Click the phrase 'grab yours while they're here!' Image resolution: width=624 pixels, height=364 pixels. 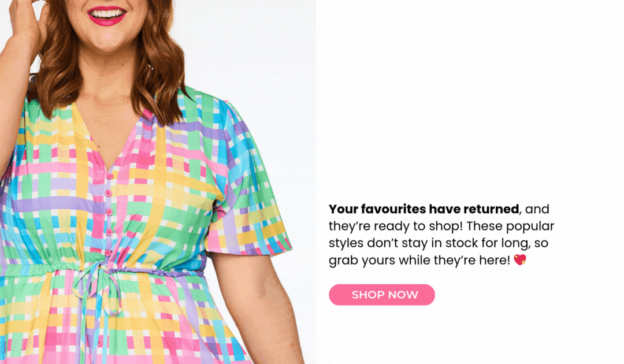(x=419, y=260)
